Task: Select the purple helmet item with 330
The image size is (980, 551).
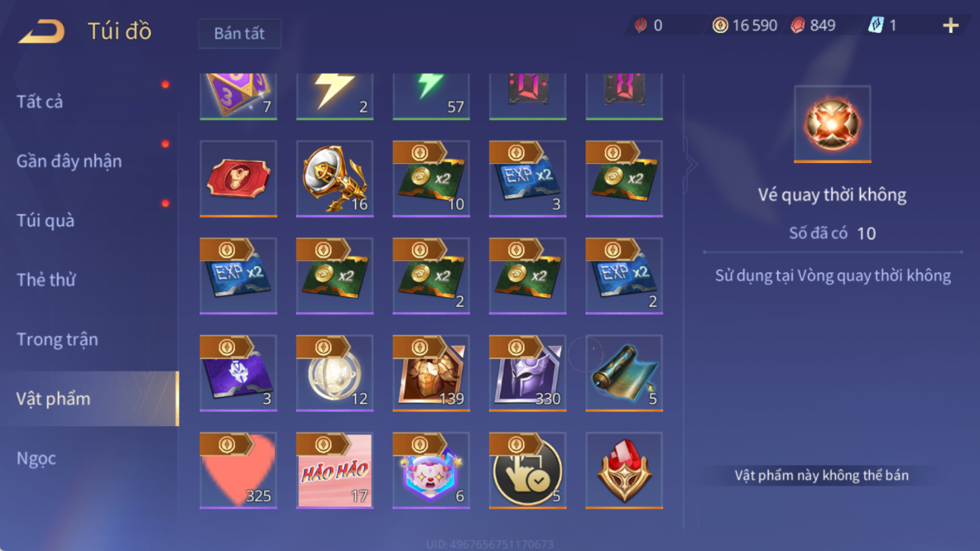Action: click(527, 373)
